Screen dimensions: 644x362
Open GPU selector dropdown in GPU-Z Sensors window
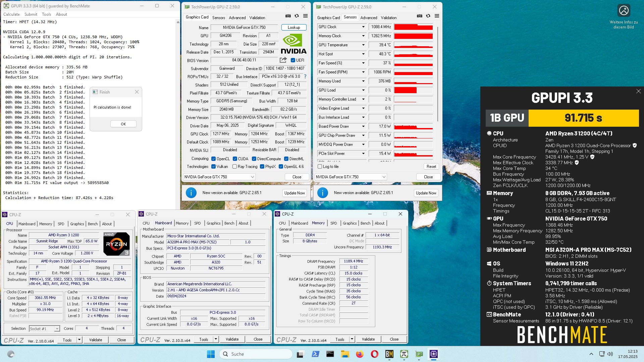click(x=351, y=177)
